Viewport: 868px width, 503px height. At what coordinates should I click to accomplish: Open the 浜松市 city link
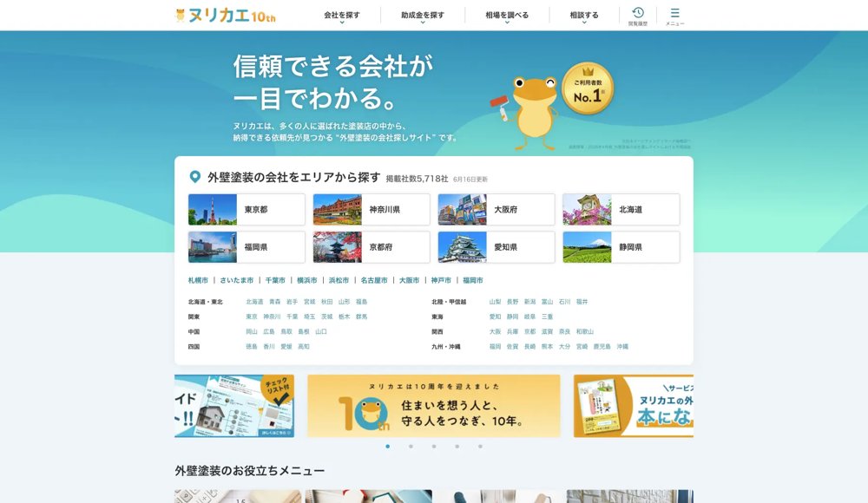pos(339,280)
